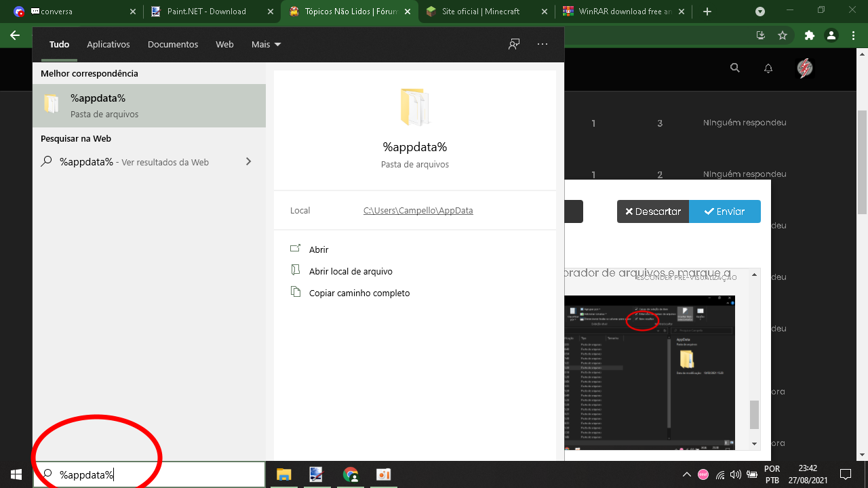Image resolution: width=868 pixels, height=488 pixels.
Task: Click the Windows Start button
Action: click(x=16, y=474)
